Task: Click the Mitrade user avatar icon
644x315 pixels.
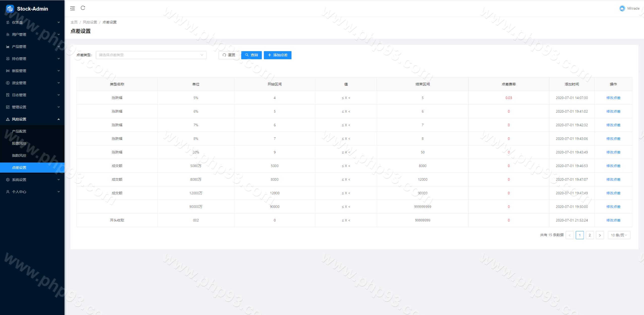Action: point(622,8)
